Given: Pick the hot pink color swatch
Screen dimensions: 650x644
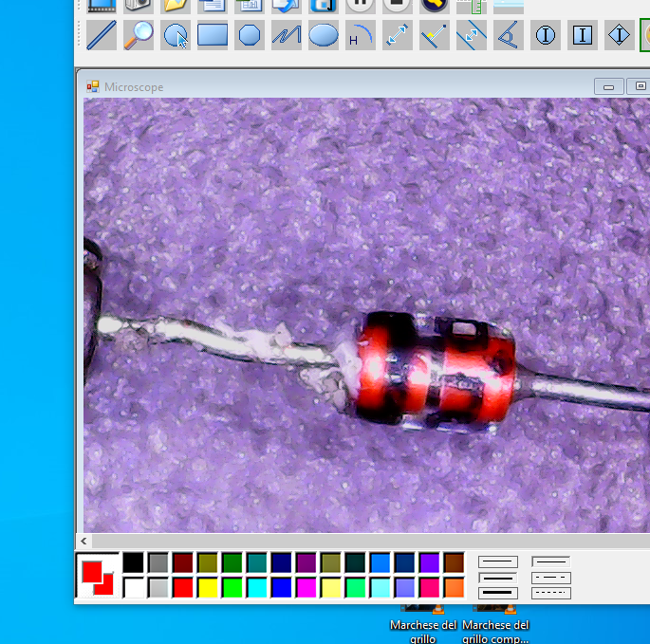Looking at the screenshot, I should (x=430, y=588).
